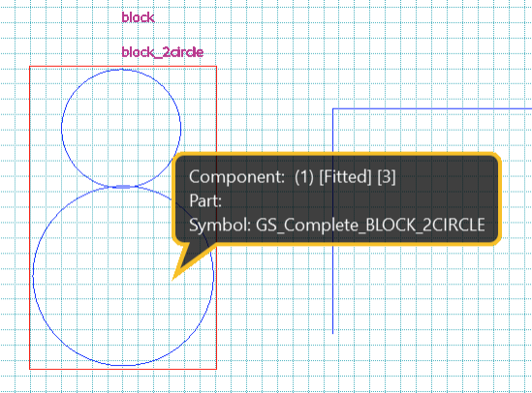532x393 pixels.
Task: Select the magenta 'block' text label
Action: point(139,17)
